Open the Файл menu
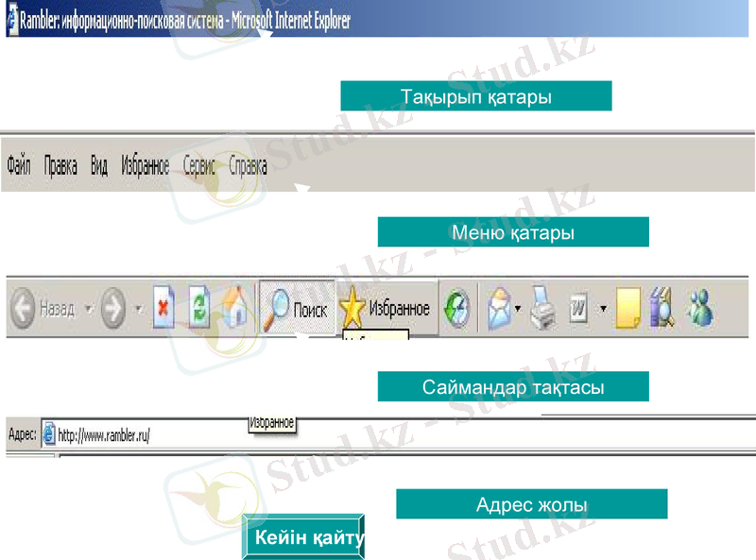The height and width of the screenshot is (560, 756). point(18,167)
